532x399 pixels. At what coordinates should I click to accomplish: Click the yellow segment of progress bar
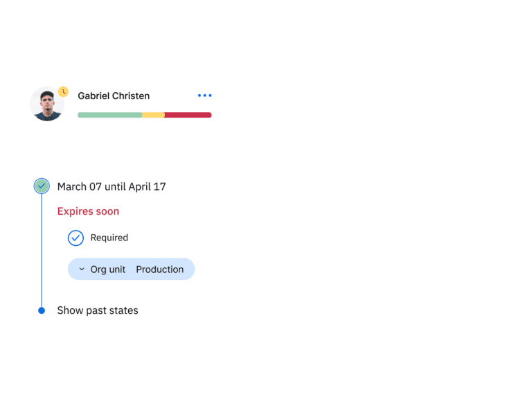tap(153, 115)
